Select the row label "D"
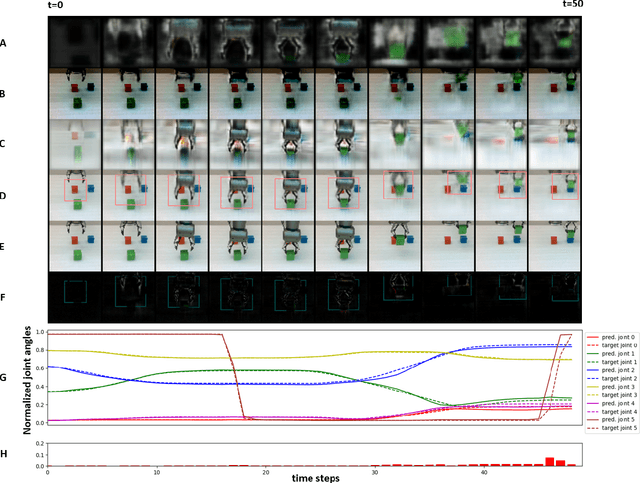 pos(3,196)
